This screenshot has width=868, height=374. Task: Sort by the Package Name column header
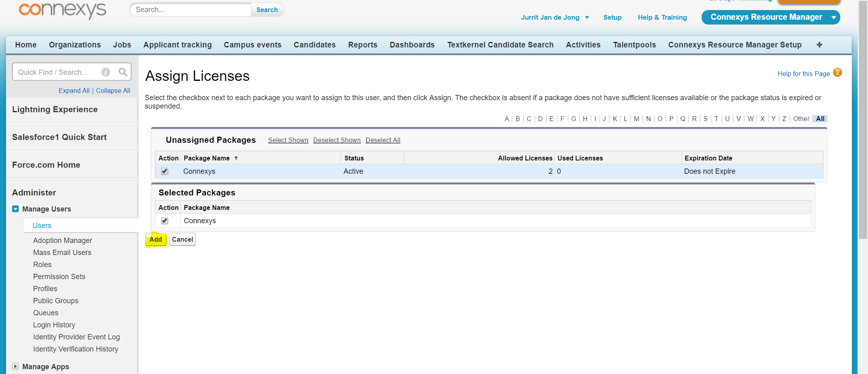207,158
